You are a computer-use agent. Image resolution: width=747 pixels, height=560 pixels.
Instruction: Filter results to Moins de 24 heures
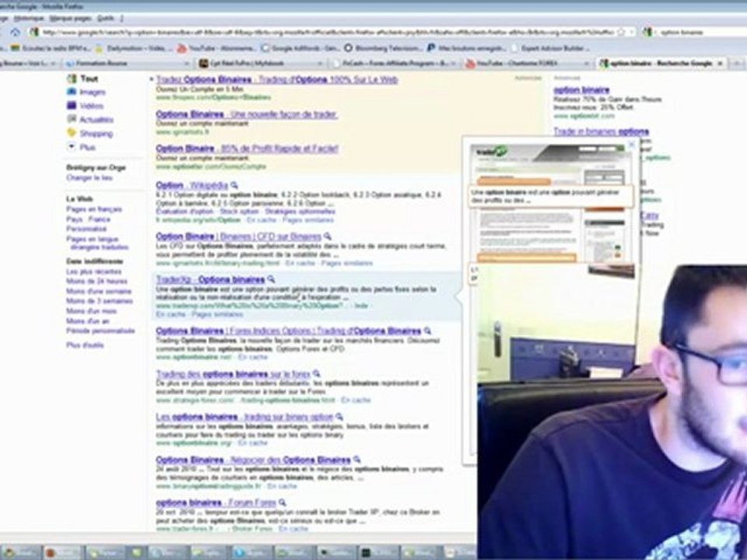[96, 281]
